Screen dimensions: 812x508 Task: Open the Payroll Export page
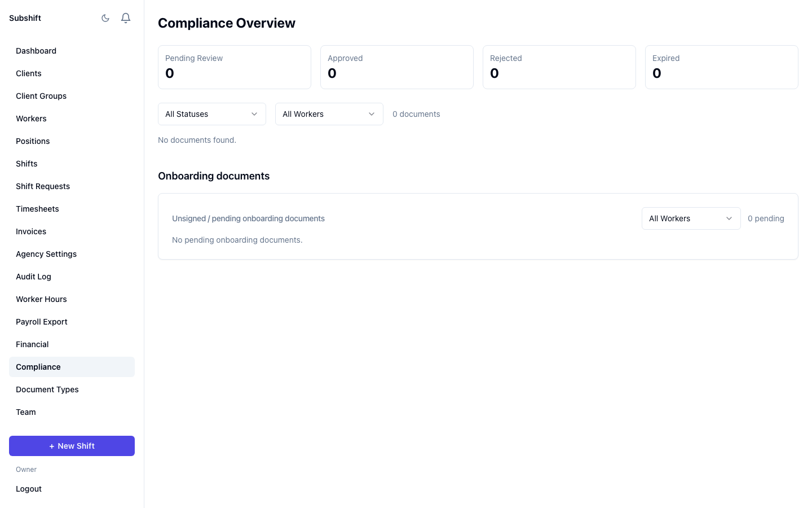[x=41, y=322]
